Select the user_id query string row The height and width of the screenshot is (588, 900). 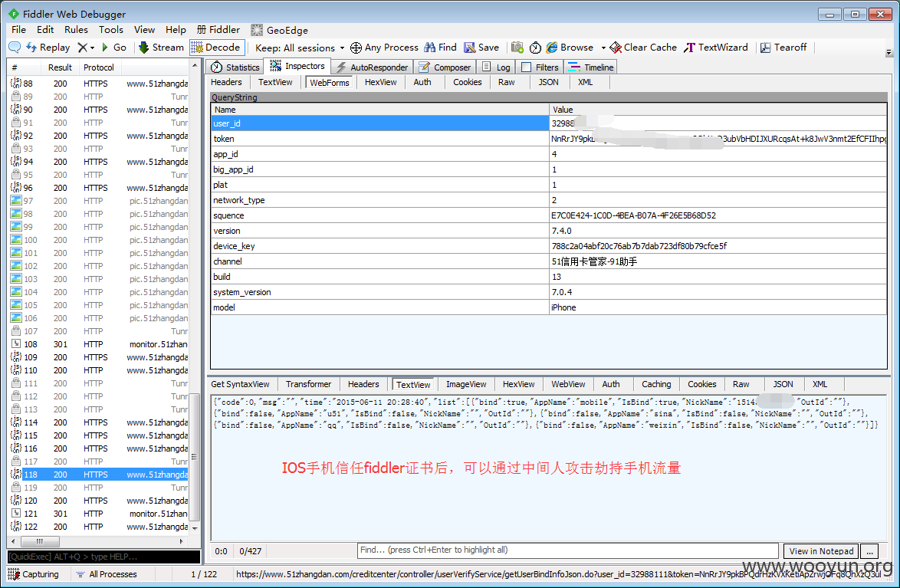pyautogui.click(x=549, y=123)
